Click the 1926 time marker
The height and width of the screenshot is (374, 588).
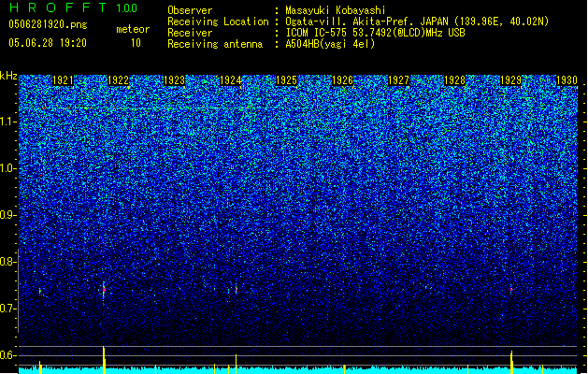(343, 80)
